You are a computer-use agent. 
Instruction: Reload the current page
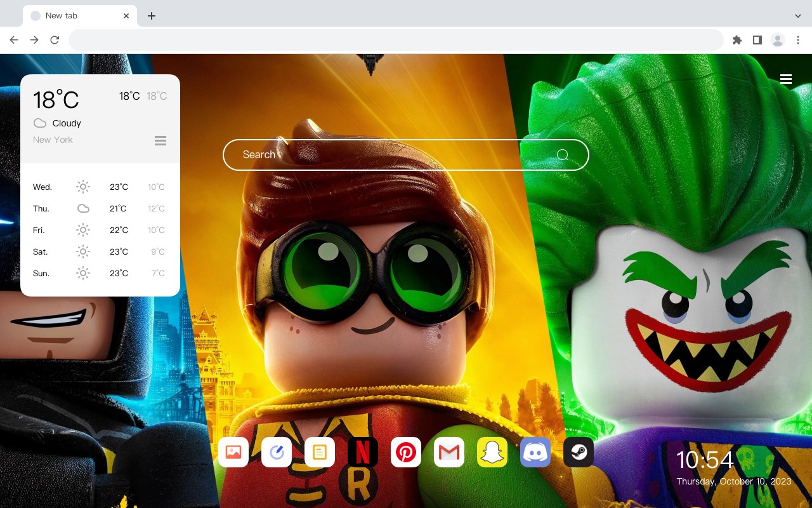[55, 40]
